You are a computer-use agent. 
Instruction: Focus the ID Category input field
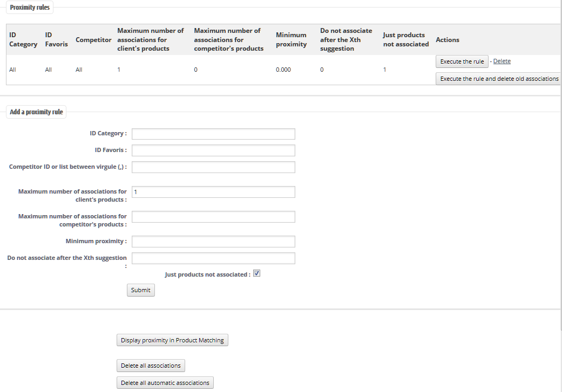click(x=213, y=134)
